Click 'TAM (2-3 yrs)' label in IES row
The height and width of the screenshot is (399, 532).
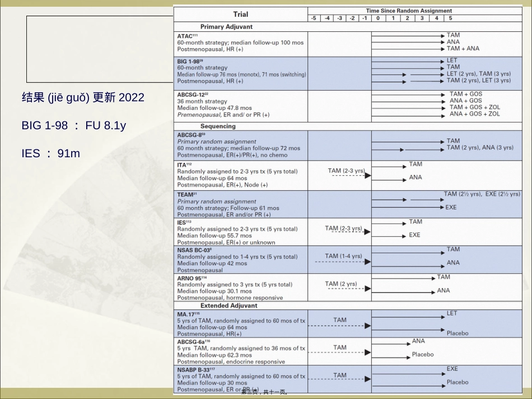[x=343, y=228]
